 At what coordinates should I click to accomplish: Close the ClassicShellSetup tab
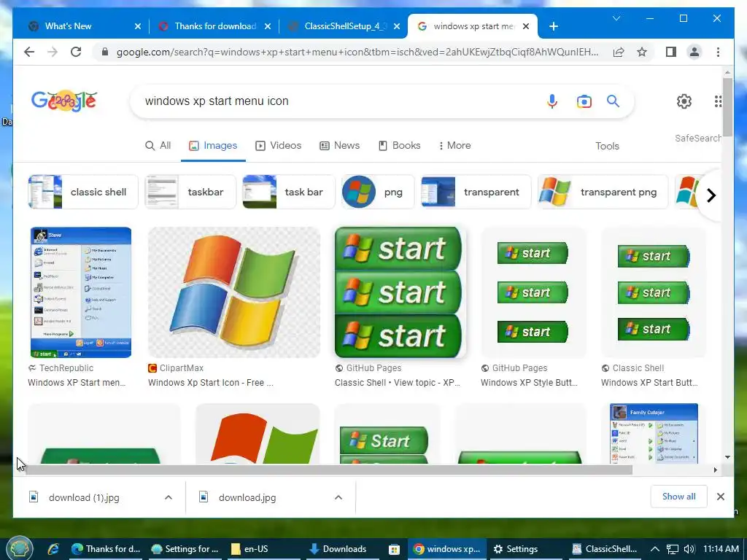pos(398,26)
